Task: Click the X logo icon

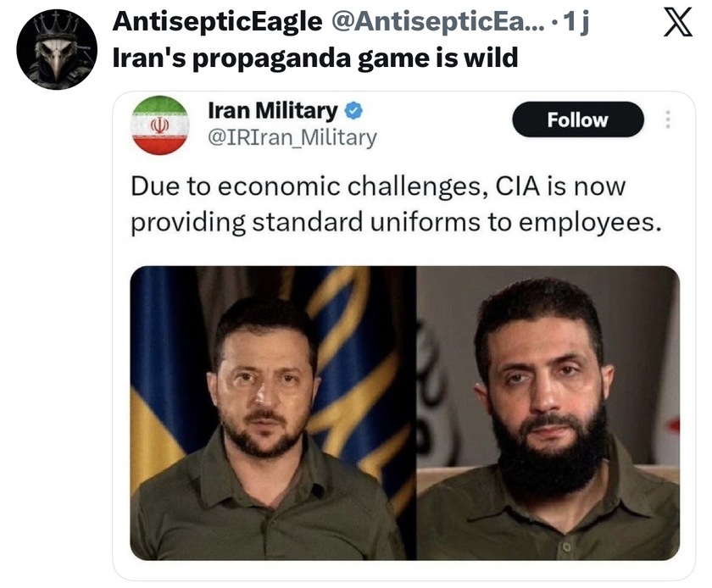Action: pos(677,22)
